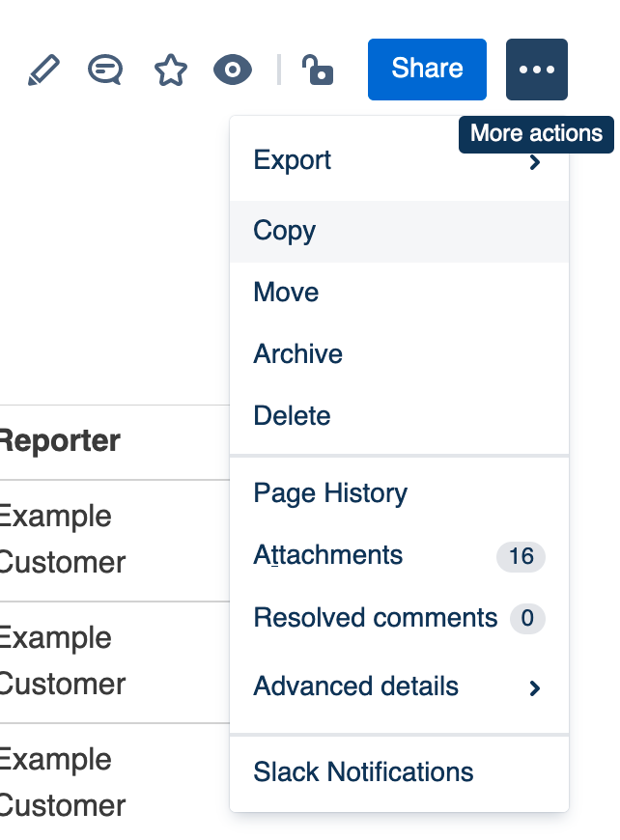The height and width of the screenshot is (840, 620).
Task: Expand the Export submenu
Action: tap(399, 160)
